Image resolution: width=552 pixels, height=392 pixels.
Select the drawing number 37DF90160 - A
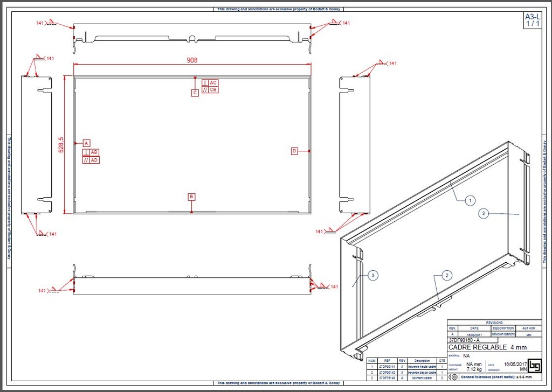465,340
